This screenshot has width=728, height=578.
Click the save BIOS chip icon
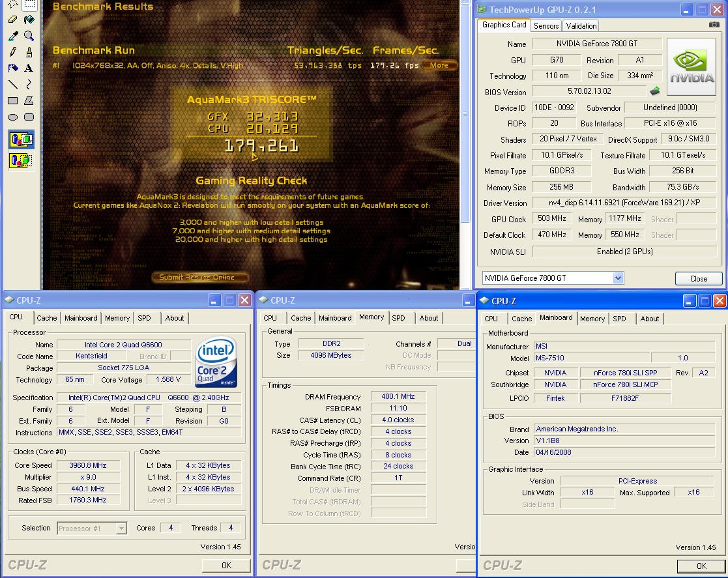(x=655, y=91)
